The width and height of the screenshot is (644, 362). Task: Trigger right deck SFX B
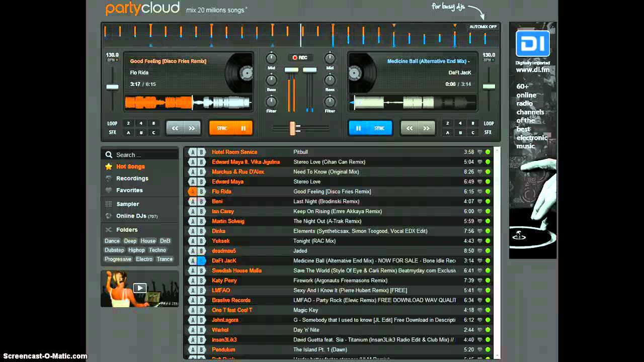coord(460,133)
